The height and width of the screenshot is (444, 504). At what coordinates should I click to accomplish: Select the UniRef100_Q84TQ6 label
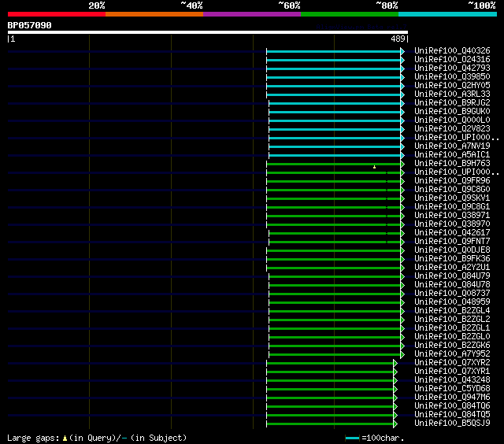click(452, 406)
